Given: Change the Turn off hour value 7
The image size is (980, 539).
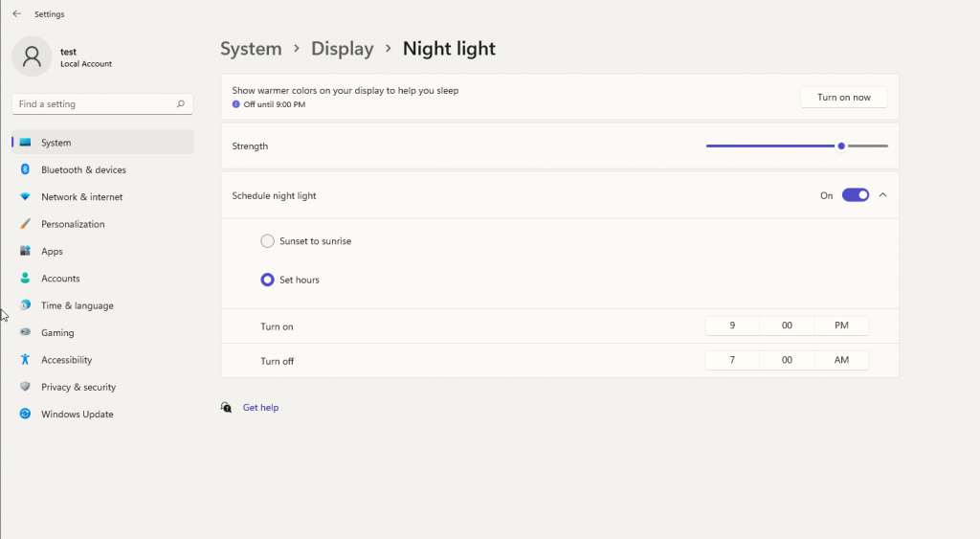Looking at the screenshot, I should (732, 360).
